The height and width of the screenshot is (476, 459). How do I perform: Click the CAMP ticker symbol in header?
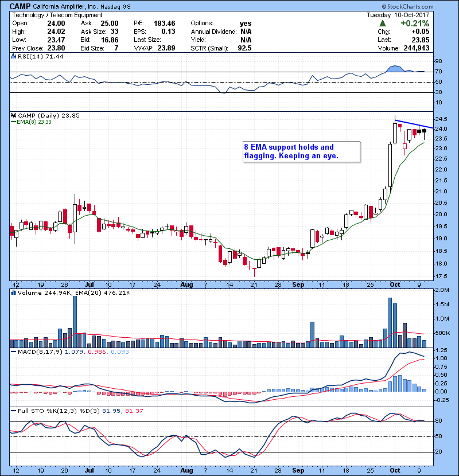coord(21,6)
